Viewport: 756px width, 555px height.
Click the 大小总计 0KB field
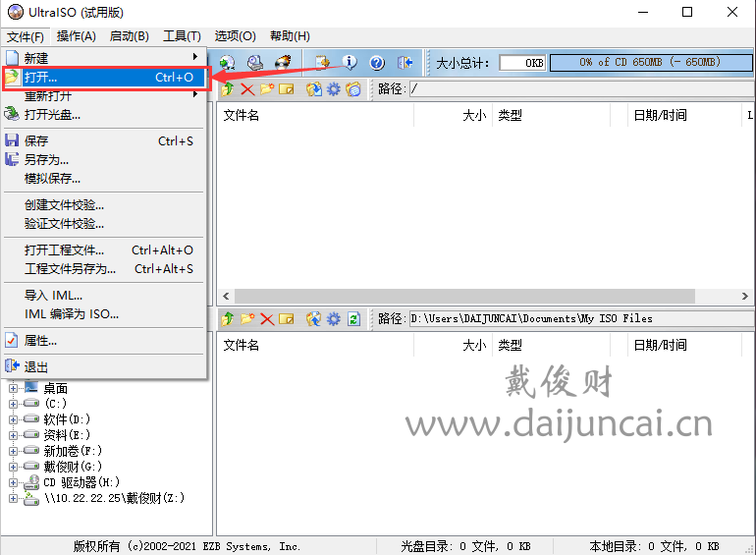pos(522,63)
